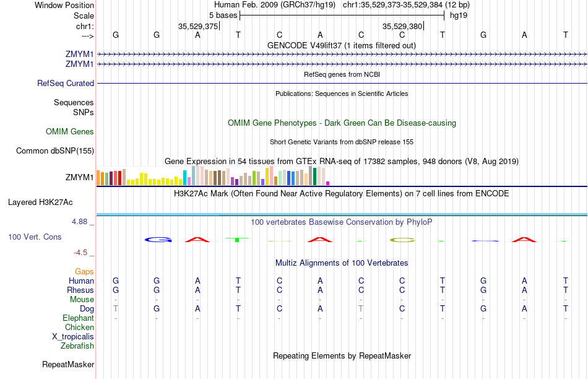Viewport: 588px width, 379px height.
Task: Open the Common dbSNP(155) track label
Action: point(55,151)
